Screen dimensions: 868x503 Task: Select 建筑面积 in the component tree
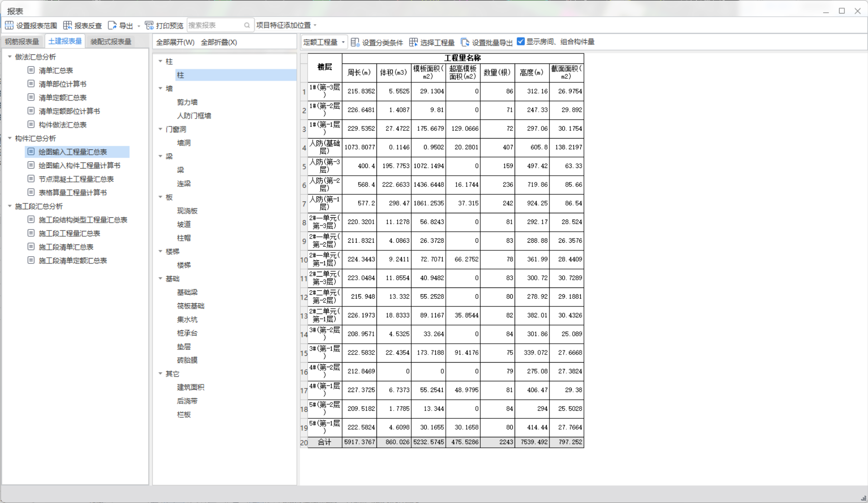[190, 388]
